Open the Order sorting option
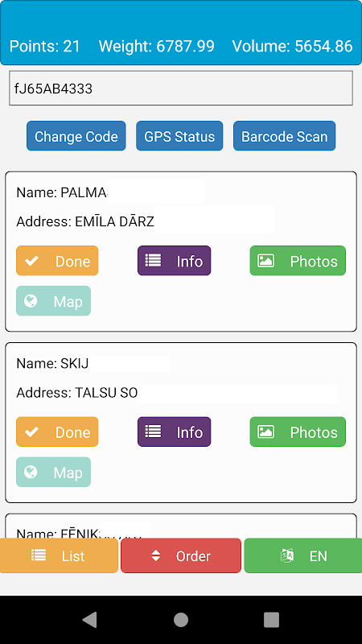Viewport: 362px width, 644px height. (181, 555)
